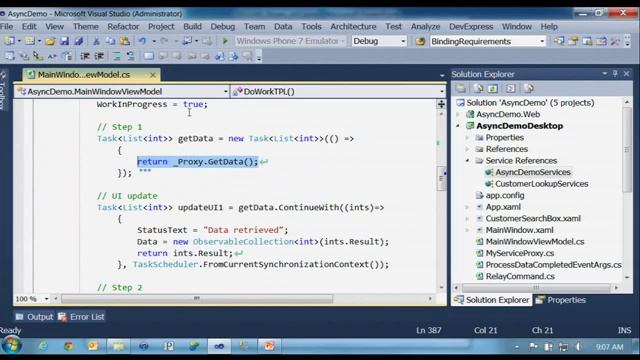
Task: Switch to the Properties panel tab
Action: [561, 300]
